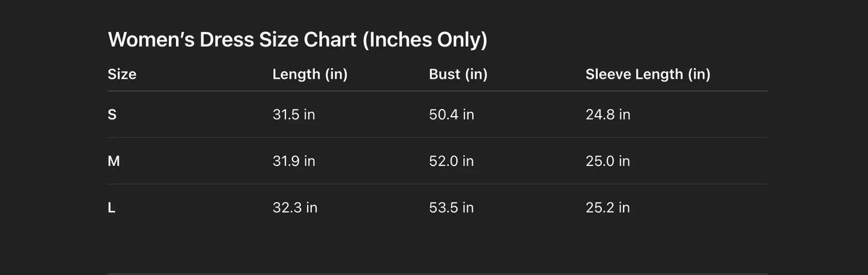Select the Size column header

click(122, 74)
